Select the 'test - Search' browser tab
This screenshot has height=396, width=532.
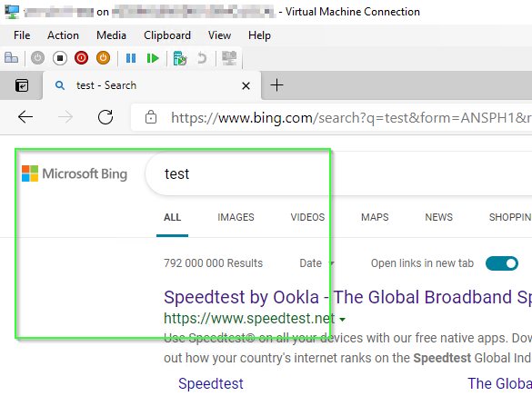pyautogui.click(x=152, y=85)
